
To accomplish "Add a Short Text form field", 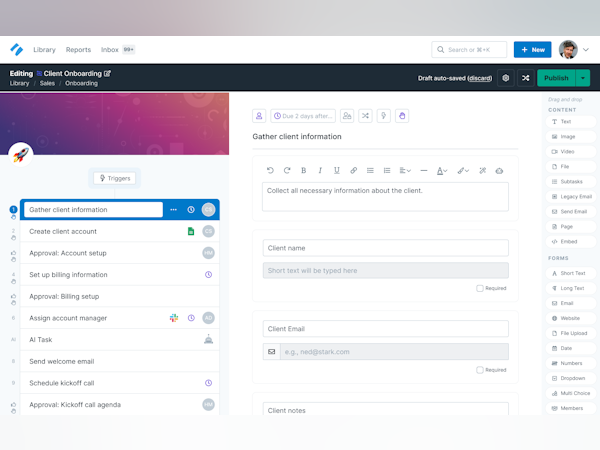I will [571, 273].
